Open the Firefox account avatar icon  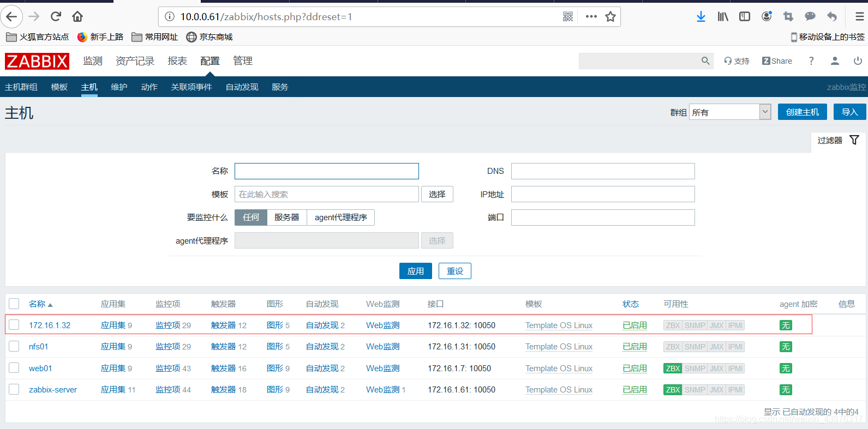(x=767, y=16)
